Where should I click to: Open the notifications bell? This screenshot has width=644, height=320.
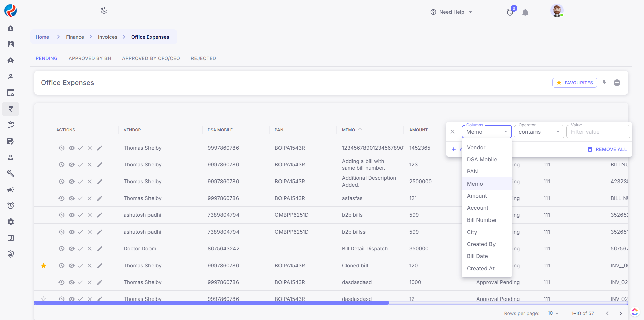point(525,13)
